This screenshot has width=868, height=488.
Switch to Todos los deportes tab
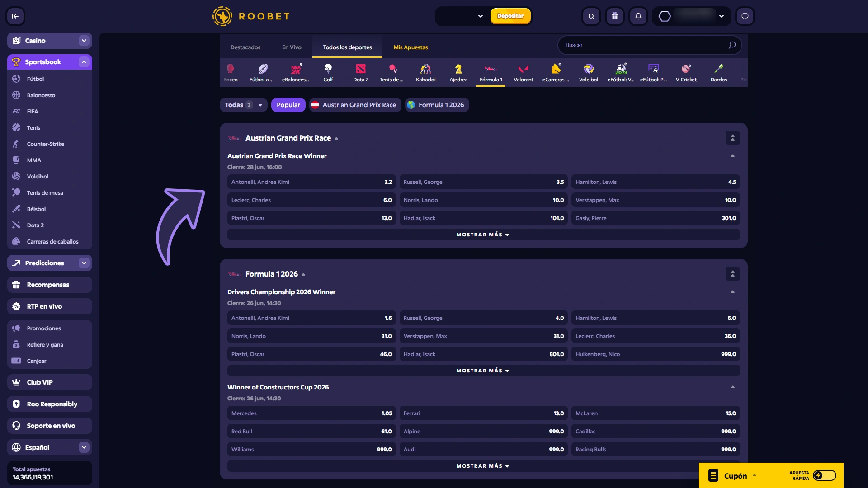click(347, 47)
